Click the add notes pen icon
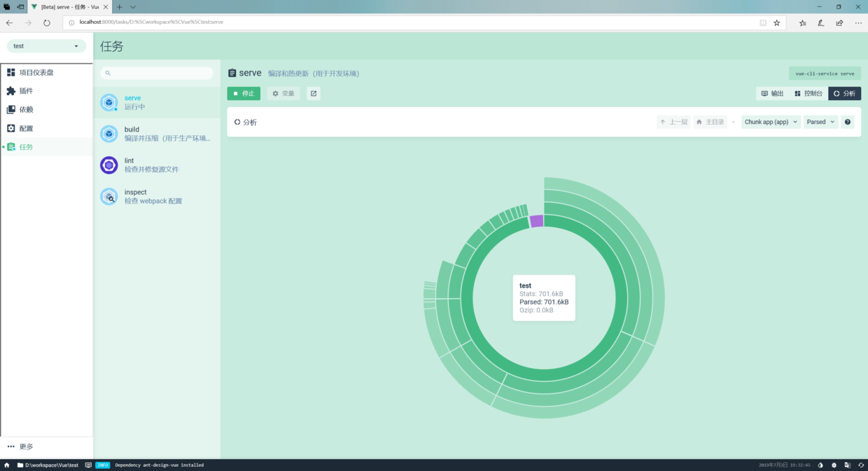This screenshot has height=471, width=868. (x=821, y=22)
